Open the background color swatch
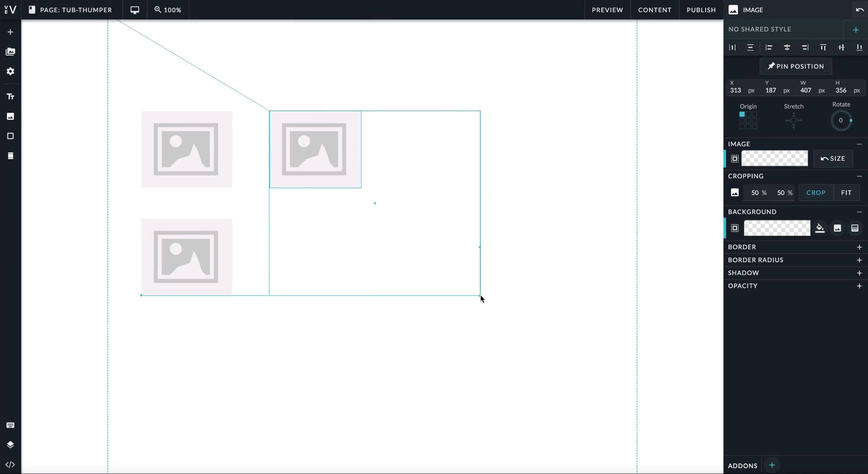The height and width of the screenshot is (474, 868). (777, 228)
